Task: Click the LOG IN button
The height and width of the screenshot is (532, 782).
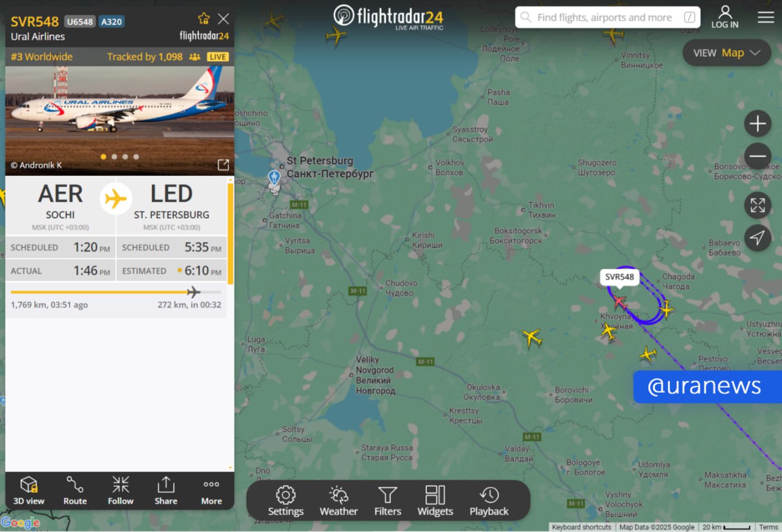Action: click(x=725, y=17)
